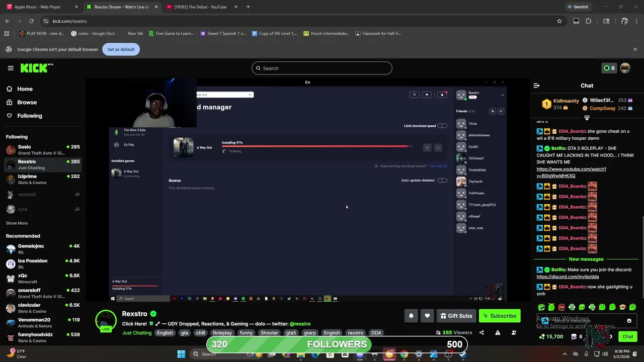
Task: Reload the page
Action: point(31,21)
